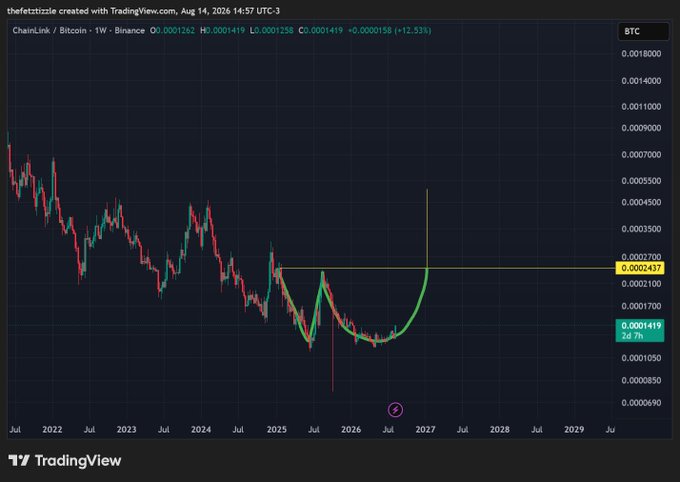Screen dimensions: 680x482
Task: Click the ChainLink / Bitcoin symbol title
Action: pyautogui.click(x=49, y=30)
